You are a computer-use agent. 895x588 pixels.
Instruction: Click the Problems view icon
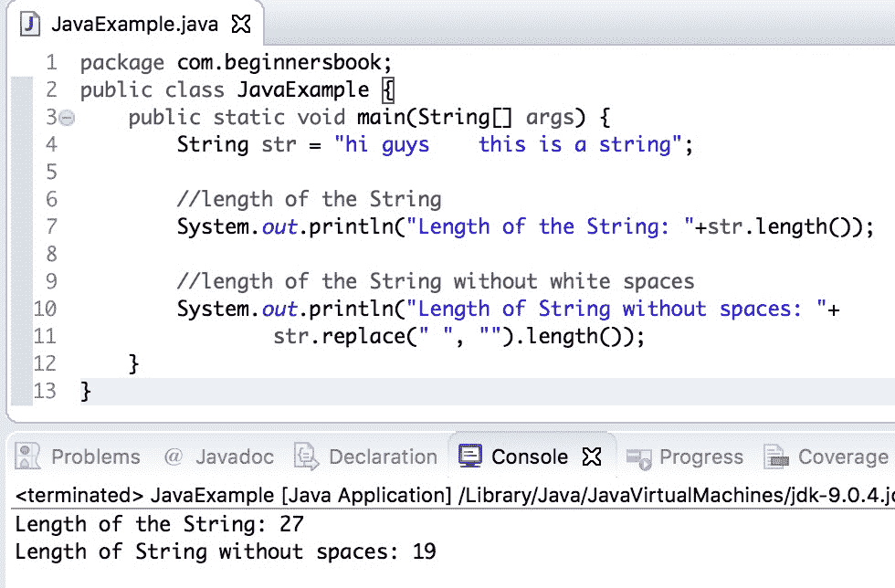29,457
